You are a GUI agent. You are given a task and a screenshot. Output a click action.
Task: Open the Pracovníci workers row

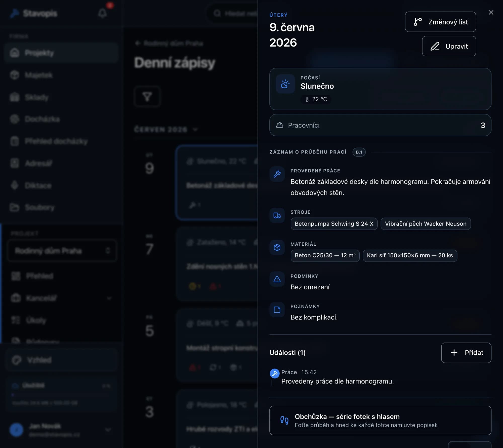(x=380, y=125)
